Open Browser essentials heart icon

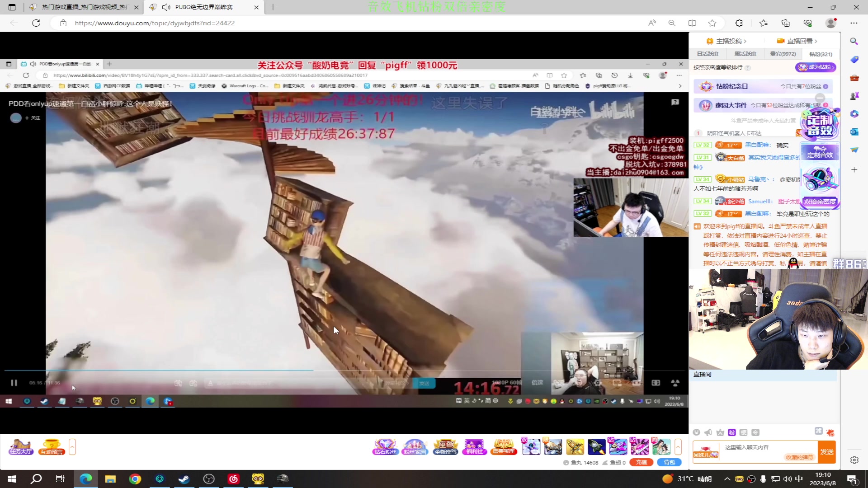808,23
